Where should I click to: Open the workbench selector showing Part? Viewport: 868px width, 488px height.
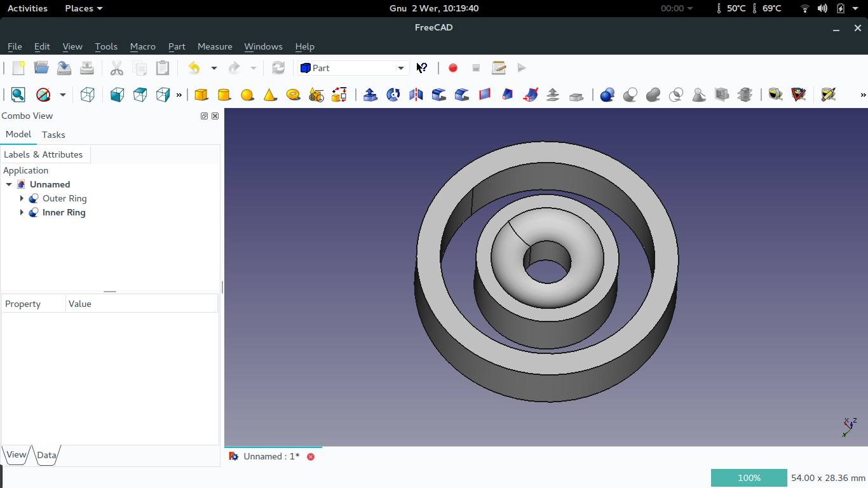352,68
